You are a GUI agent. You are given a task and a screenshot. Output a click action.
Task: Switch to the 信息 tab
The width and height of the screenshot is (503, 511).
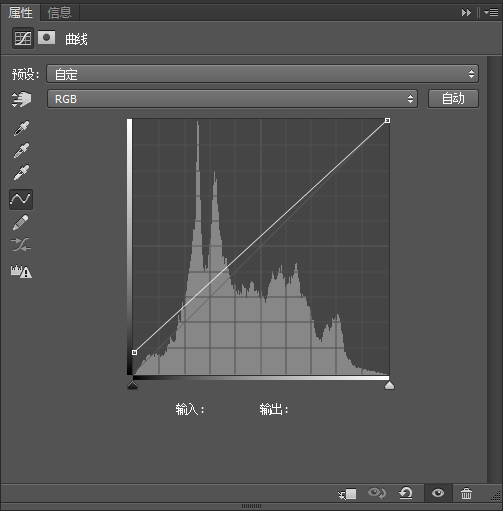tap(60, 13)
